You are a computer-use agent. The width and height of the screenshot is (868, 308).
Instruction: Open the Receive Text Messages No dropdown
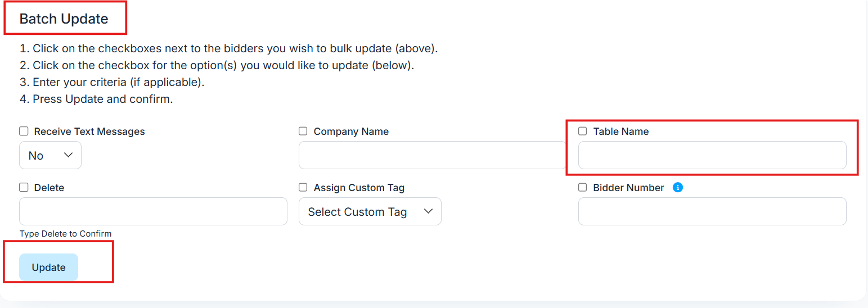pyautogui.click(x=51, y=155)
